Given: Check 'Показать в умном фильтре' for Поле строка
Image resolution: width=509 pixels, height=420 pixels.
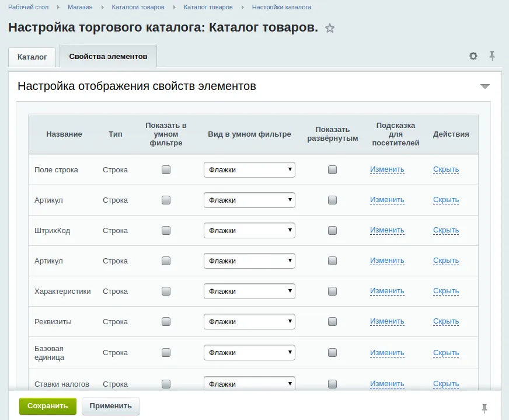Looking at the screenshot, I should (166, 169).
